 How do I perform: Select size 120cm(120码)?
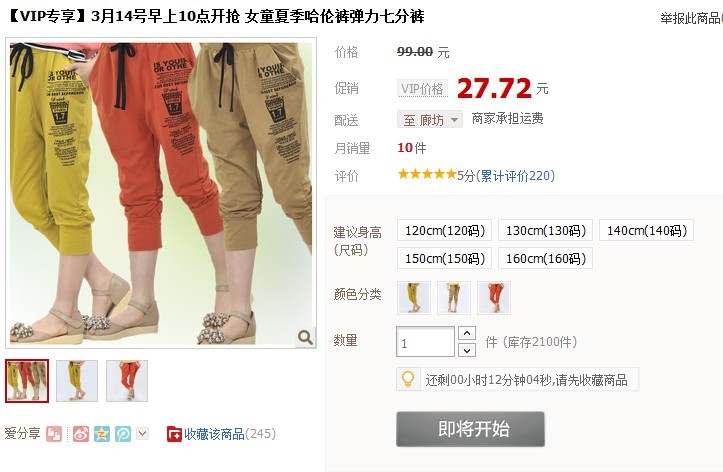(444, 230)
